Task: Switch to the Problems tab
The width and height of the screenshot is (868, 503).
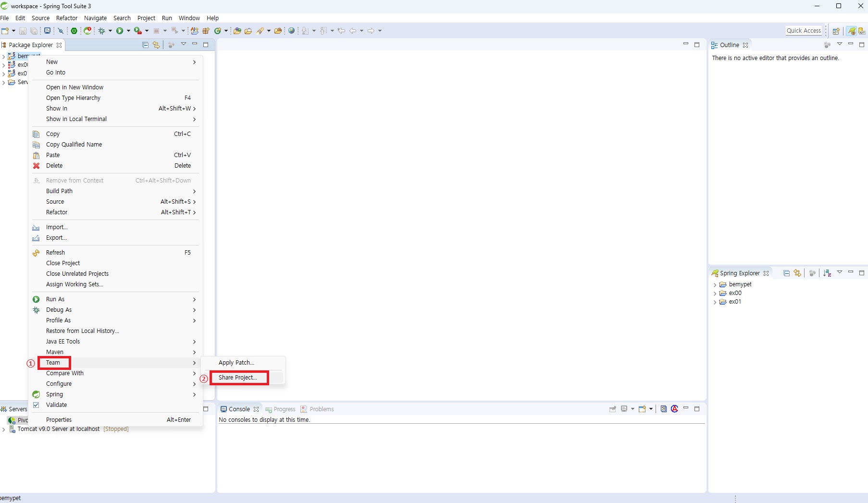Action: click(317, 409)
